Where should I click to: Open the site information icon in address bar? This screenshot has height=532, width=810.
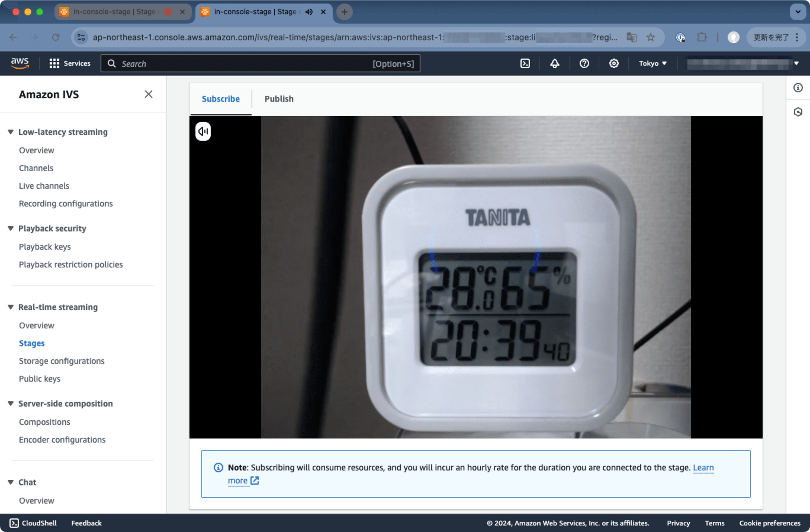click(x=81, y=37)
